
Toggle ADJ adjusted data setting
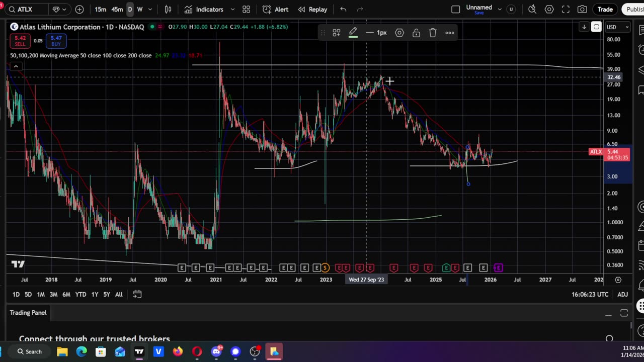622,294
